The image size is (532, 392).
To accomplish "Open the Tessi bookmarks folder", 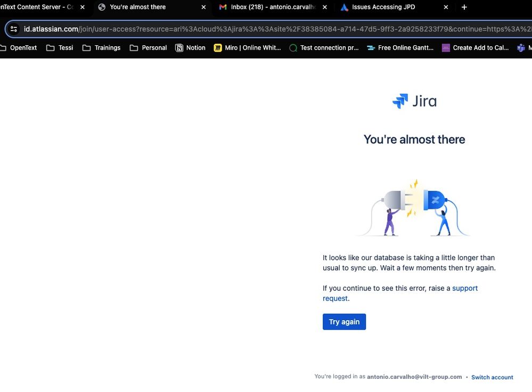I will point(60,48).
